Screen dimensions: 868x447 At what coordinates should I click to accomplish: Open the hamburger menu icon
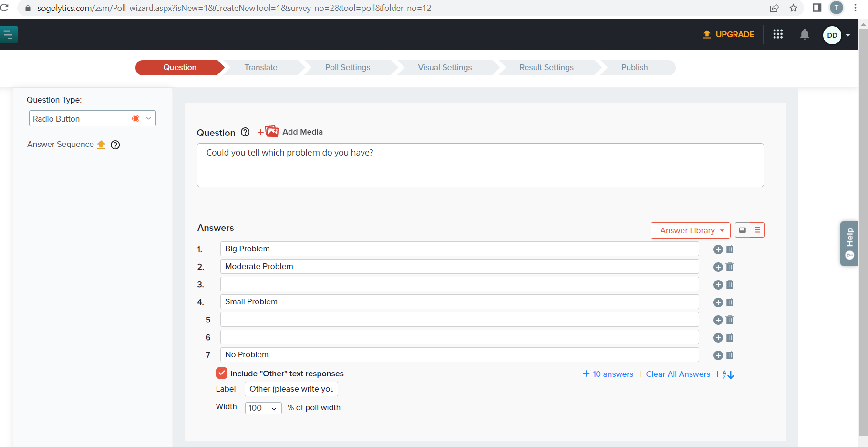click(x=8, y=34)
